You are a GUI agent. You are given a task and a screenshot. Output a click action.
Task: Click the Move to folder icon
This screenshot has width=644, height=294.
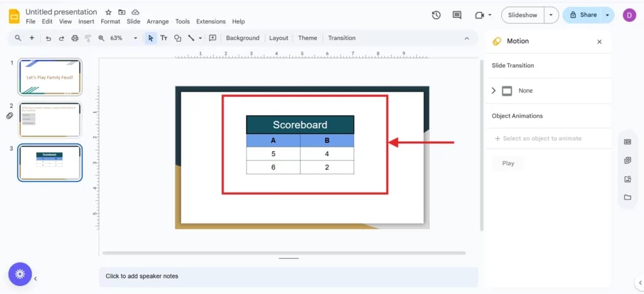click(121, 12)
